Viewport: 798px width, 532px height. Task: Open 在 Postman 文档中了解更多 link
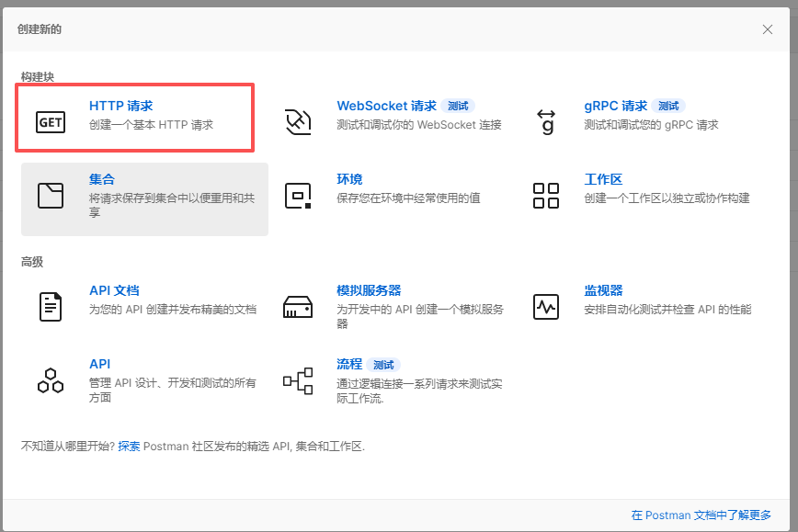(701, 515)
